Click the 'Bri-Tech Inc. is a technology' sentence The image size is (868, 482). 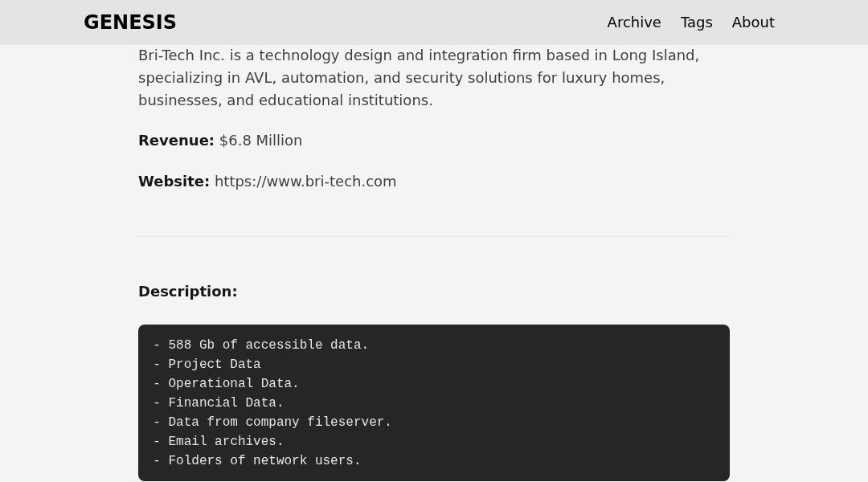tap(419, 55)
